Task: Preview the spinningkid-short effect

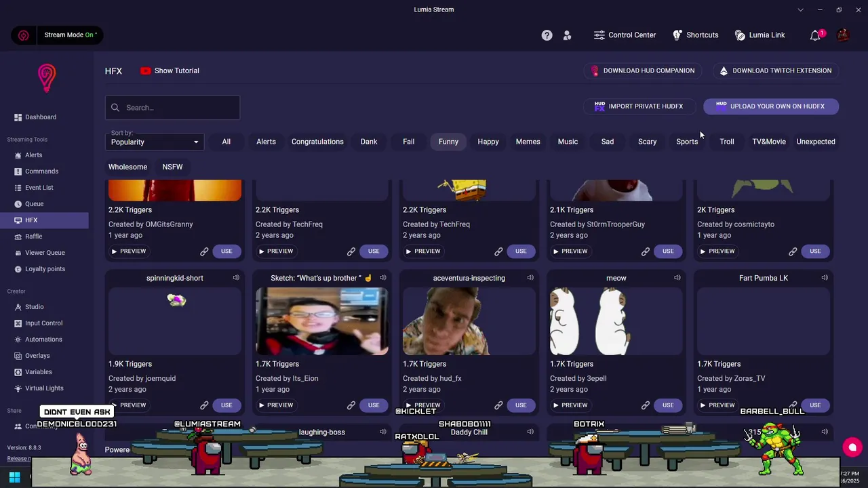Action: click(129, 405)
